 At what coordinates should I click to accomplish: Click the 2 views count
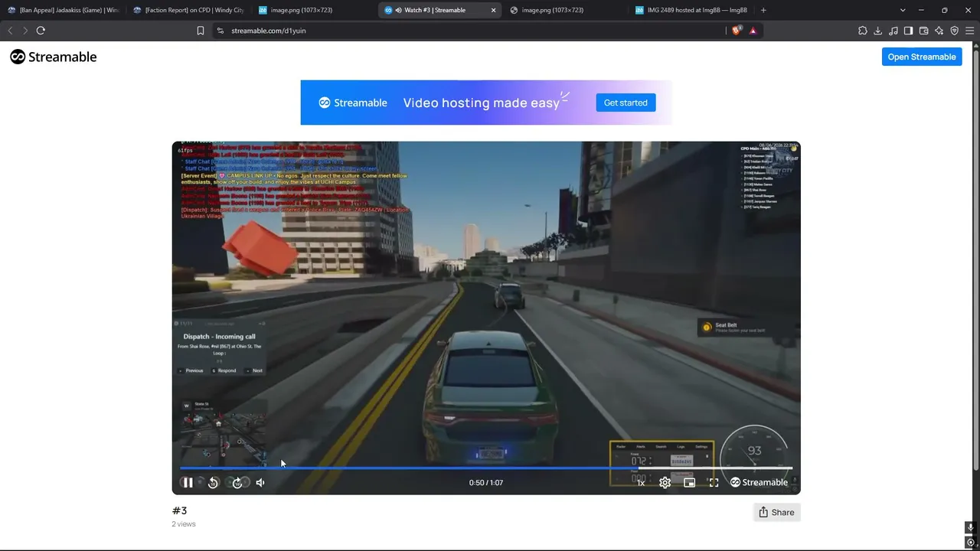[x=184, y=524]
